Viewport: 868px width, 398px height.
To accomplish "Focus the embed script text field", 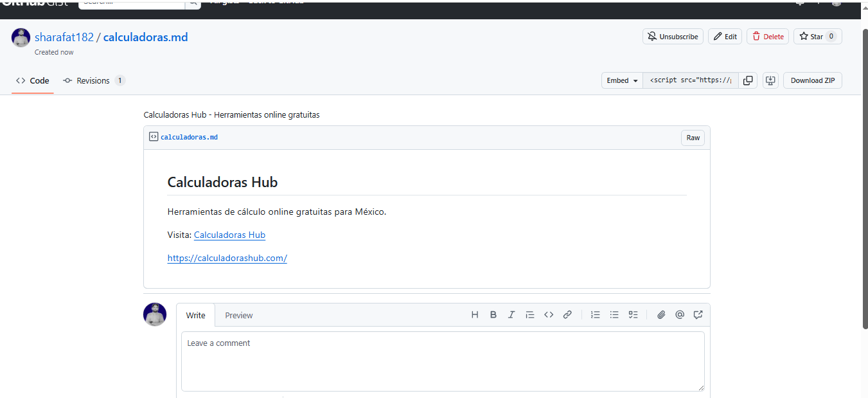I will pos(691,80).
